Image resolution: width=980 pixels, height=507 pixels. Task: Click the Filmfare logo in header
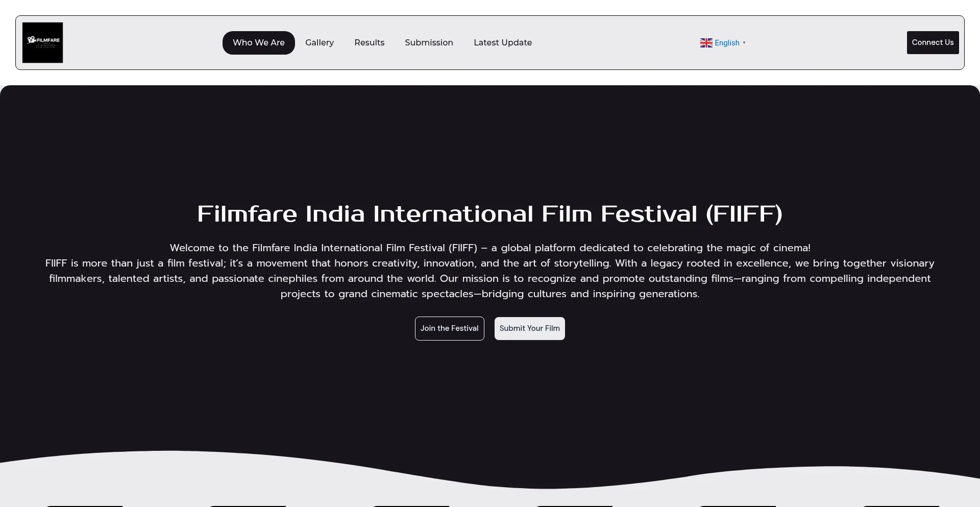(x=42, y=42)
